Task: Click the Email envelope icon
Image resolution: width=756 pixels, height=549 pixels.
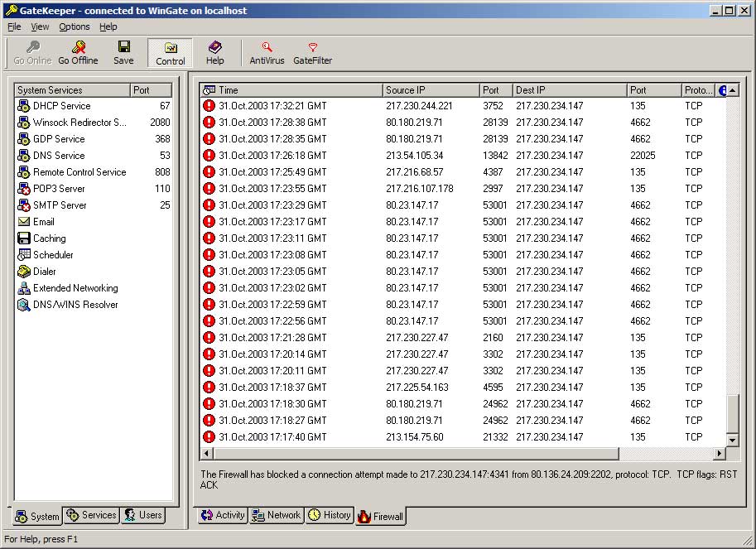Action: 24,222
